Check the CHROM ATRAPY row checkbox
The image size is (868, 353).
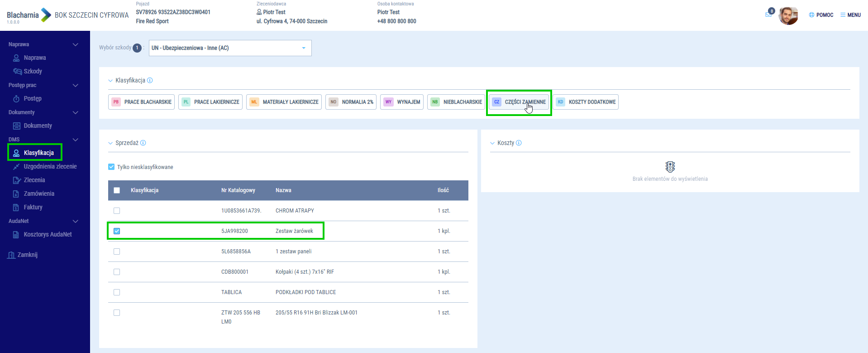[x=117, y=211]
